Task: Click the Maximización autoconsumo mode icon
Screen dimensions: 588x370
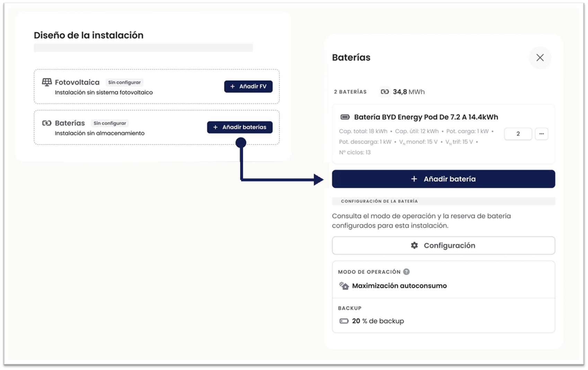Action: click(344, 286)
